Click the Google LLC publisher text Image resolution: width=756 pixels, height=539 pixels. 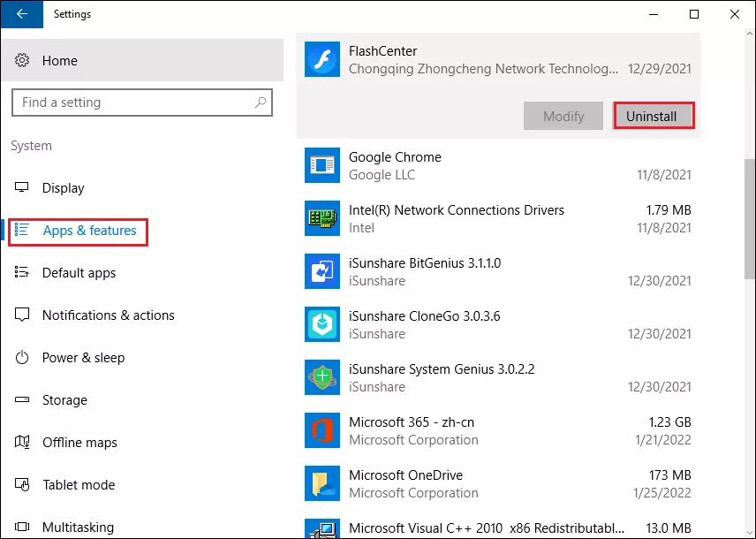tap(382, 175)
